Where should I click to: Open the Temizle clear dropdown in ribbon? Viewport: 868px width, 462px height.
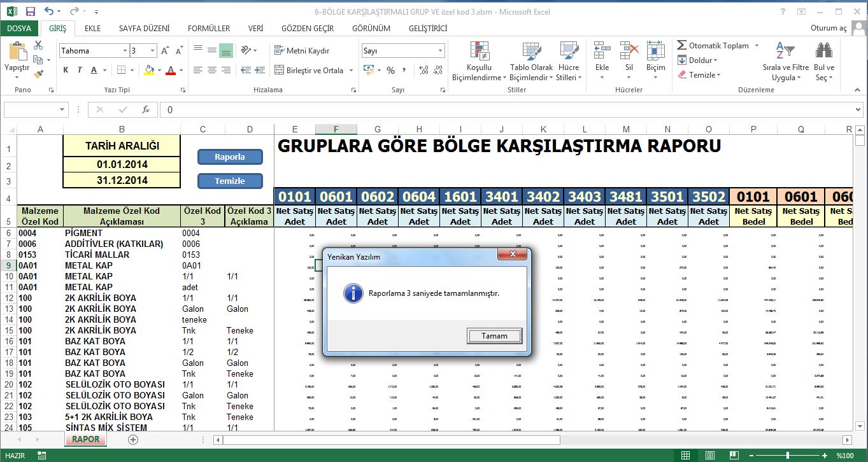(699, 74)
